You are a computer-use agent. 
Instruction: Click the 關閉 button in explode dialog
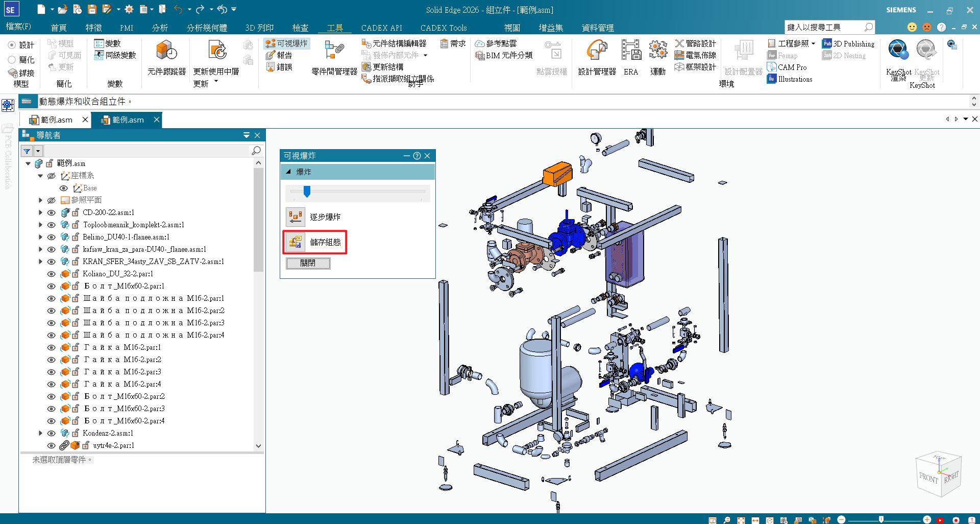pos(308,263)
